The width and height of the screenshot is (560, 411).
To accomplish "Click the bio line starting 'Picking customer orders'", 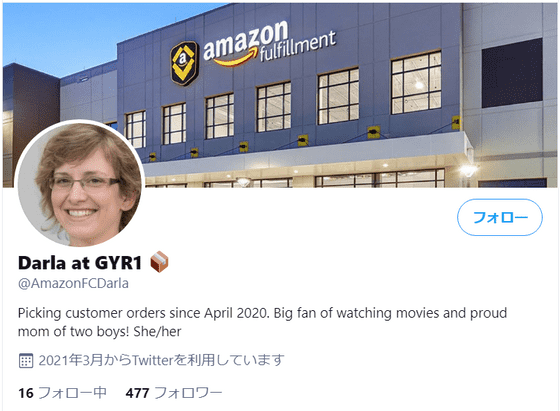I will tap(262, 313).
